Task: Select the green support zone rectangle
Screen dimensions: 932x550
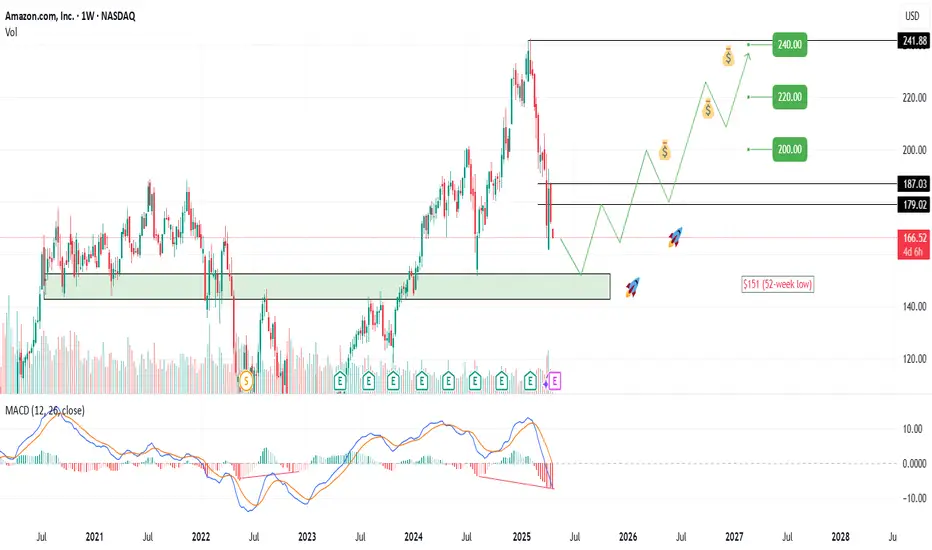Action: pos(327,286)
